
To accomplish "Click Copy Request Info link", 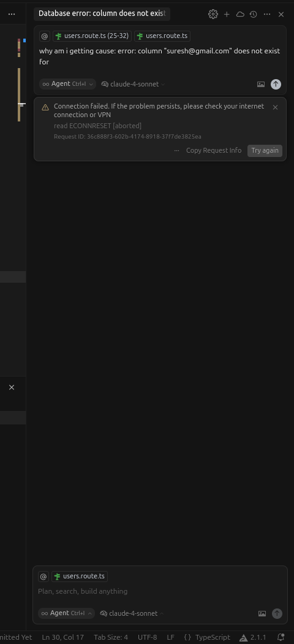I will click(214, 150).
